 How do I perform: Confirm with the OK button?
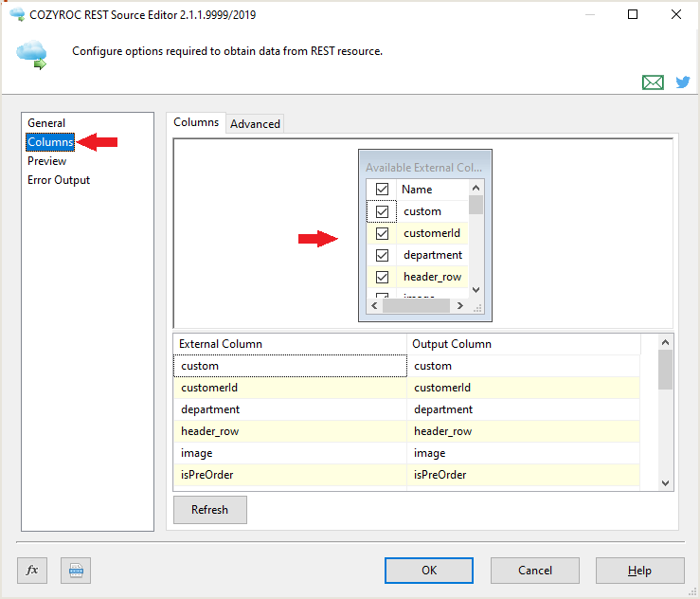(x=429, y=571)
